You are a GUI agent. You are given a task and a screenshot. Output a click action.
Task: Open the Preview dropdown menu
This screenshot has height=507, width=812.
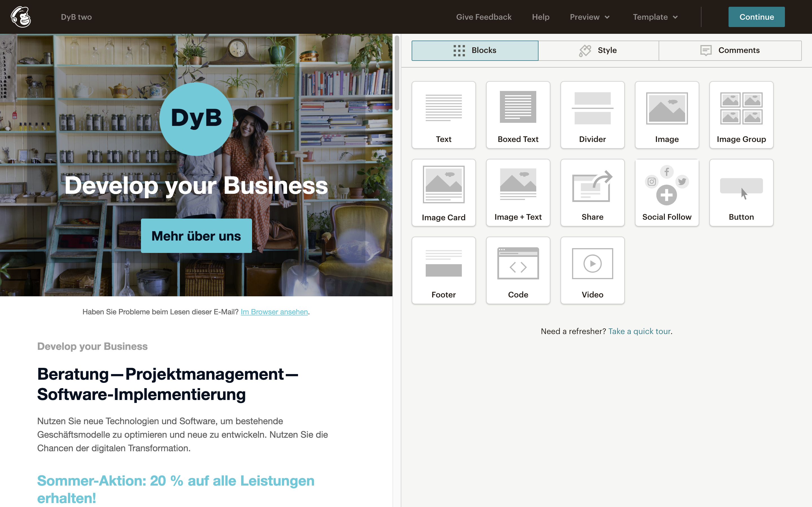point(589,16)
